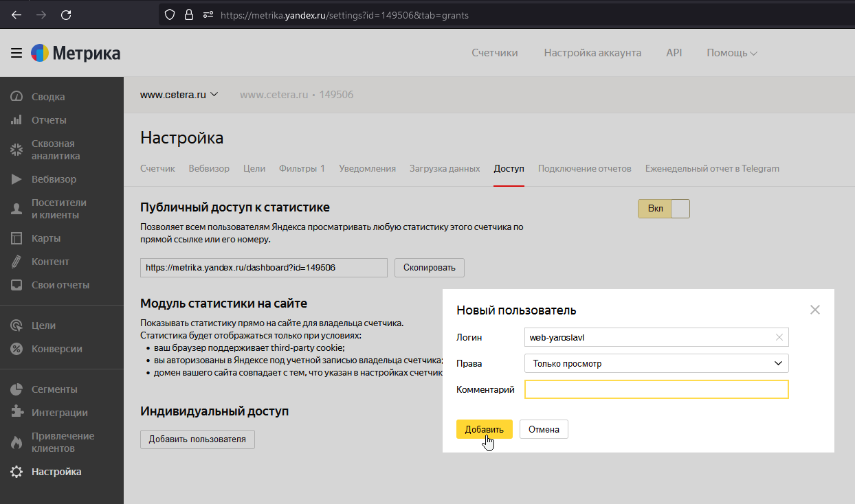The width and height of the screenshot is (855, 504).
Task: Open the Сводка dashboard icon
Action: pos(17,97)
